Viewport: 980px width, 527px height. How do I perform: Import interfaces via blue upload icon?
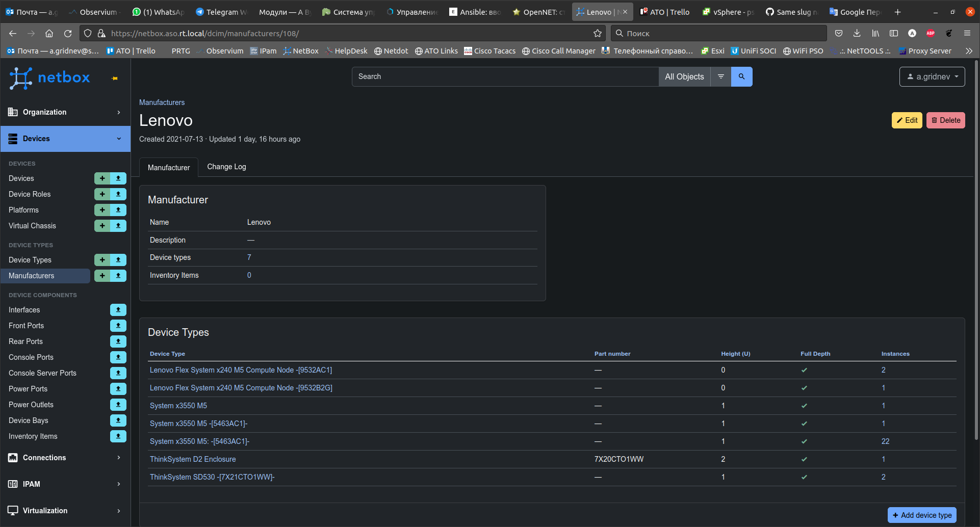[118, 309]
